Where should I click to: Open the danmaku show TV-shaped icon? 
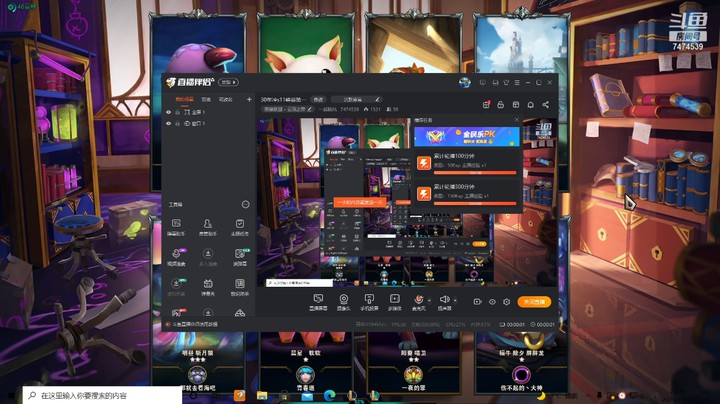[208, 286]
